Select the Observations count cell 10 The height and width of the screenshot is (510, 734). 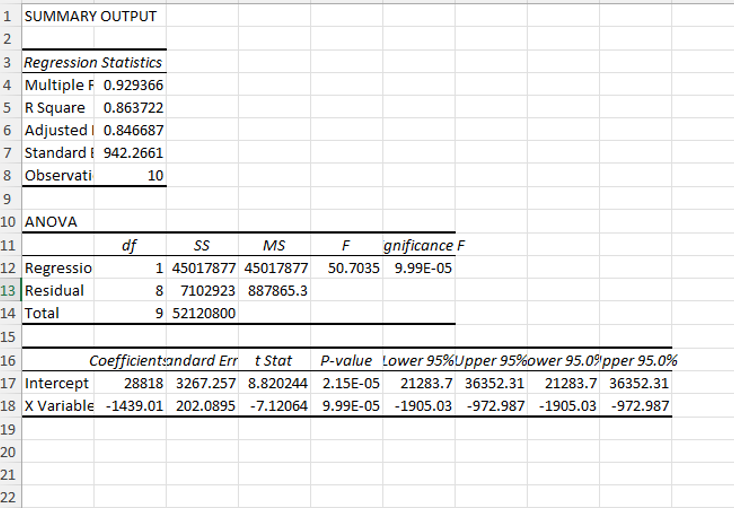click(130, 175)
